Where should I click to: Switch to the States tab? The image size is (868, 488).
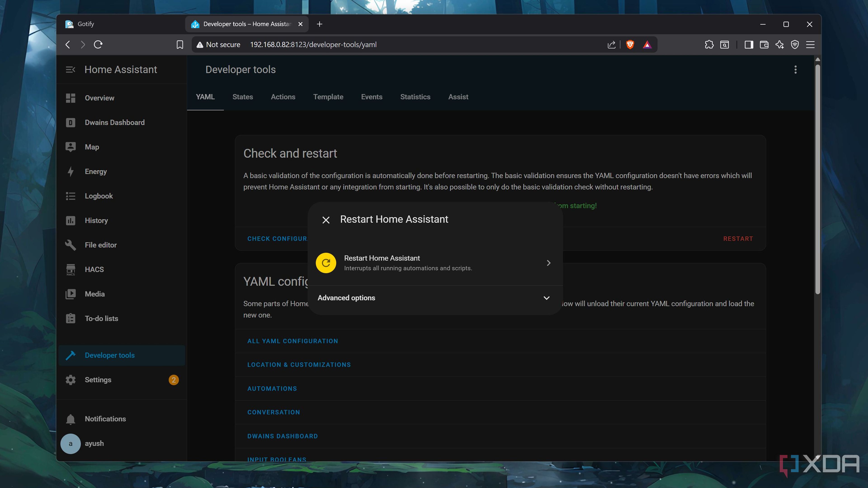(243, 97)
